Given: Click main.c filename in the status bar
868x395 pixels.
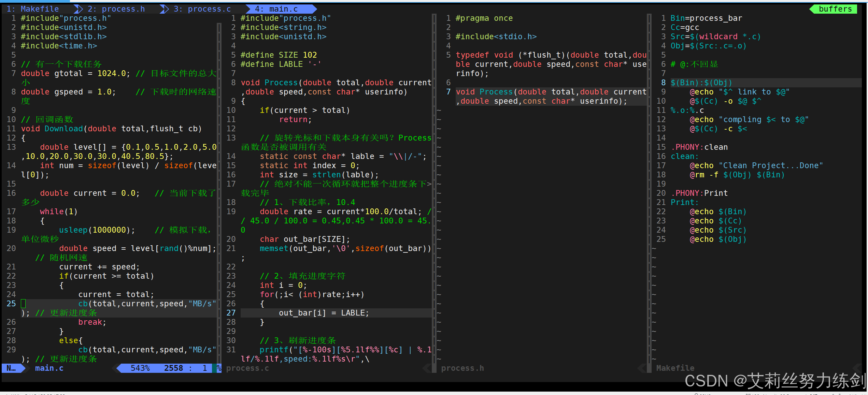Looking at the screenshot, I should point(49,368).
